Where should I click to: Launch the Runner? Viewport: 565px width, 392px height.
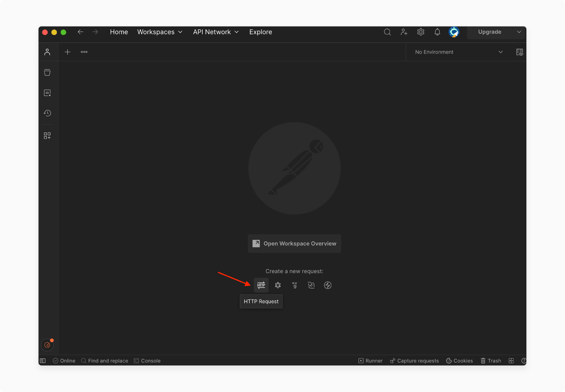click(x=370, y=361)
